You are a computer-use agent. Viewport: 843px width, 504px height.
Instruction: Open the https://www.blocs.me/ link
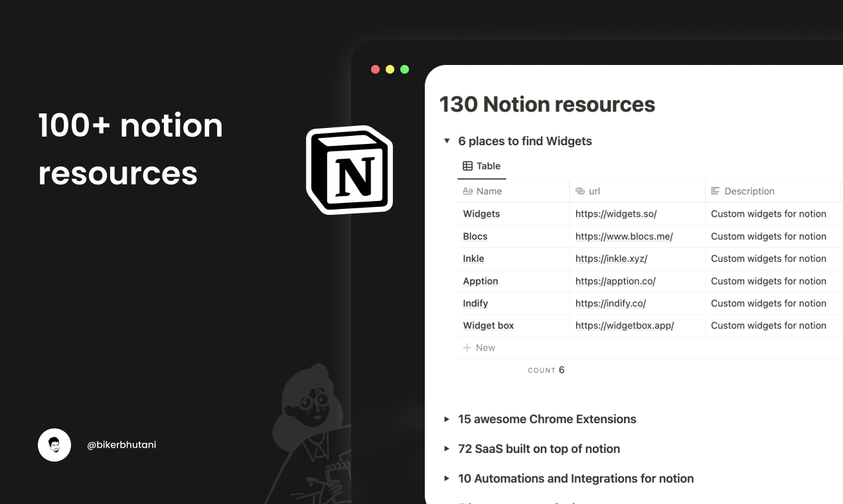tap(624, 236)
